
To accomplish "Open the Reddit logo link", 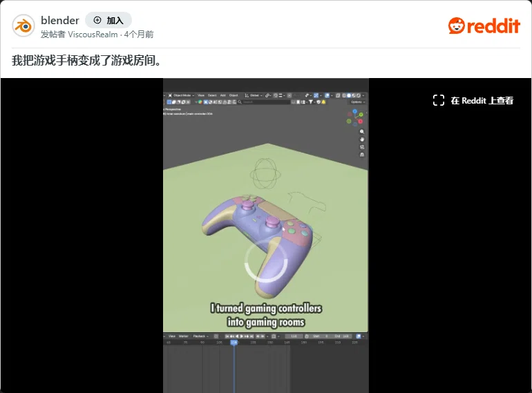I will click(x=484, y=26).
